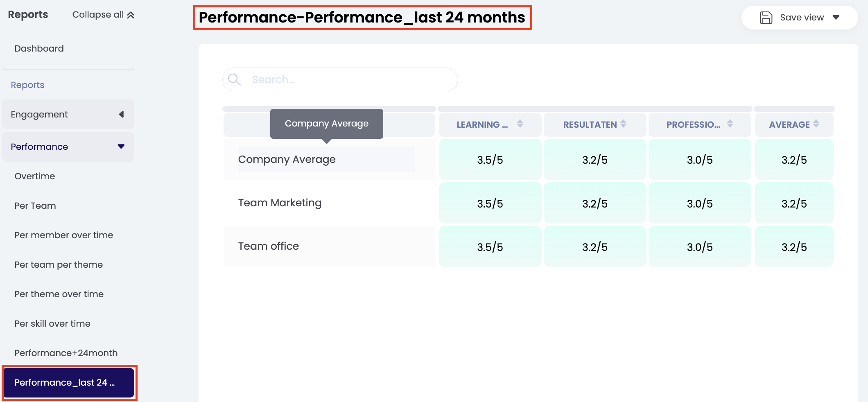
Task: Sort by the Learning column arrows
Action: [x=520, y=124]
